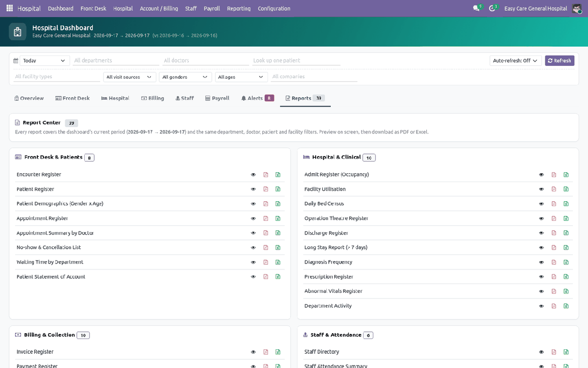The height and width of the screenshot is (368, 588).
Task: Open the Easy Care General Hospital company switcher
Action: coord(536,8)
